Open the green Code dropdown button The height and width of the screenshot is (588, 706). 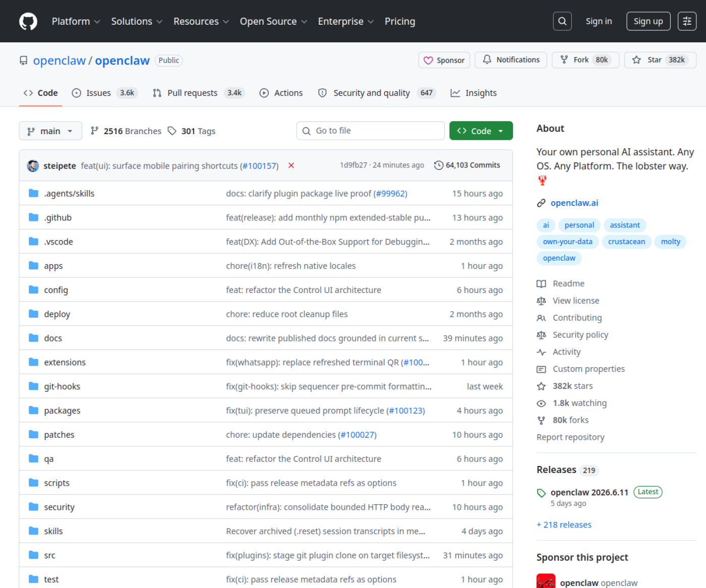tap(481, 131)
